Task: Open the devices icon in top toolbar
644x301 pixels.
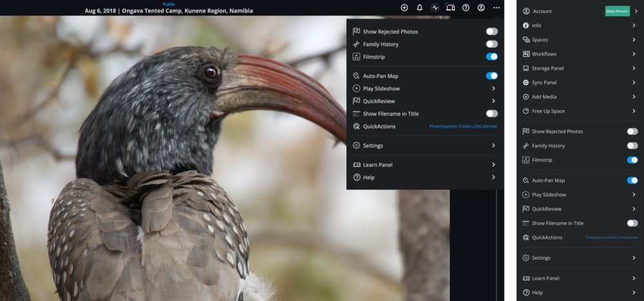Action: 450,7
